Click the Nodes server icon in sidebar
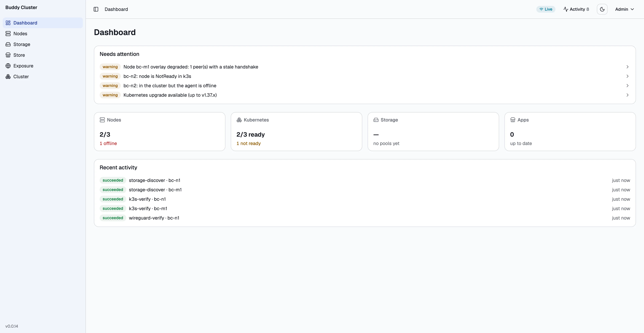 click(8, 34)
